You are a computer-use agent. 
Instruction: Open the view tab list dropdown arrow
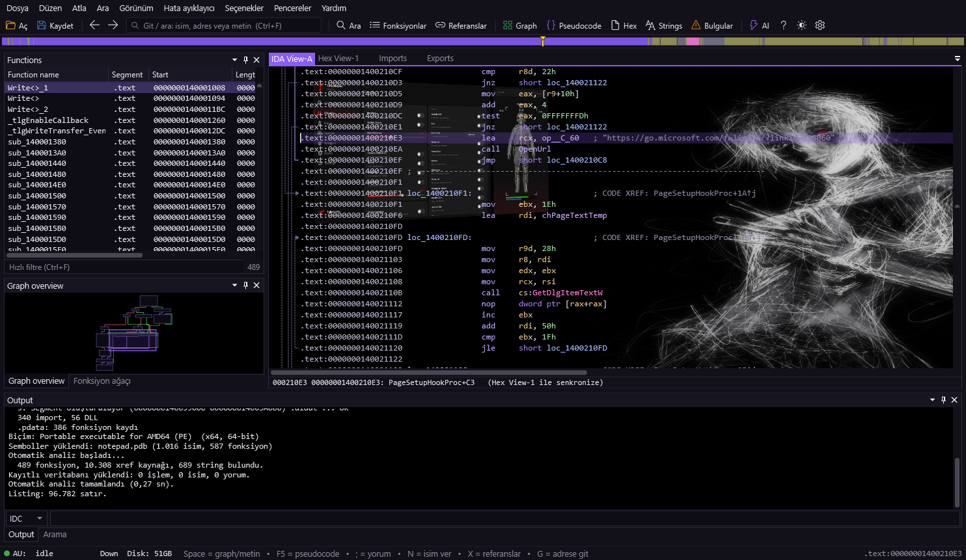tap(957, 59)
